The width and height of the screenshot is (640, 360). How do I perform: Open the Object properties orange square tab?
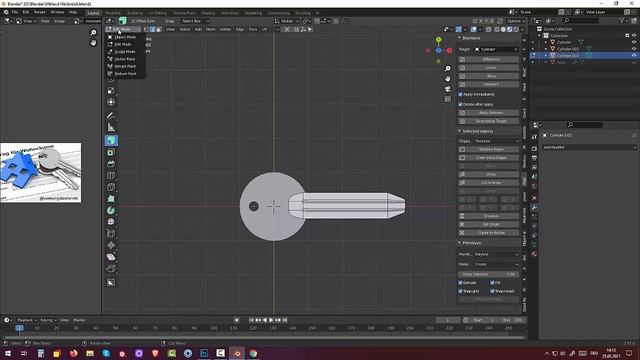[x=534, y=198]
